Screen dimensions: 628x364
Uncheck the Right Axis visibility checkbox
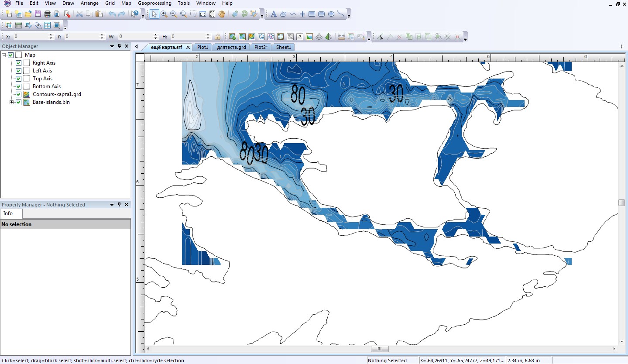tap(19, 62)
